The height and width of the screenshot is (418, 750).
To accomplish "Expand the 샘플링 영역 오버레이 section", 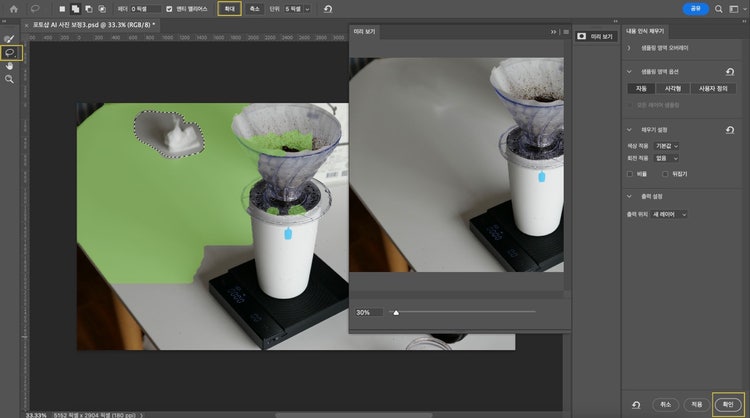I will click(629, 48).
